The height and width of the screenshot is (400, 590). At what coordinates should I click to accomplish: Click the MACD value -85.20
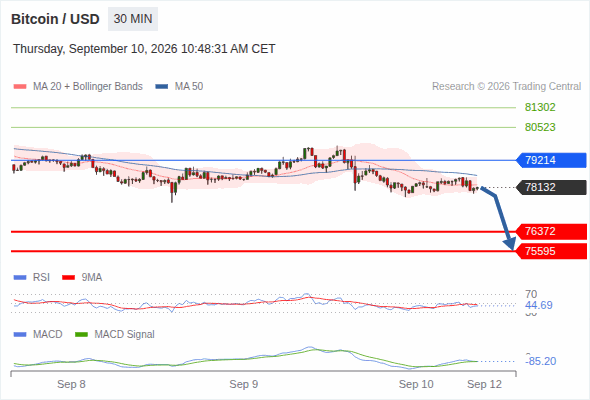[x=540, y=361]
